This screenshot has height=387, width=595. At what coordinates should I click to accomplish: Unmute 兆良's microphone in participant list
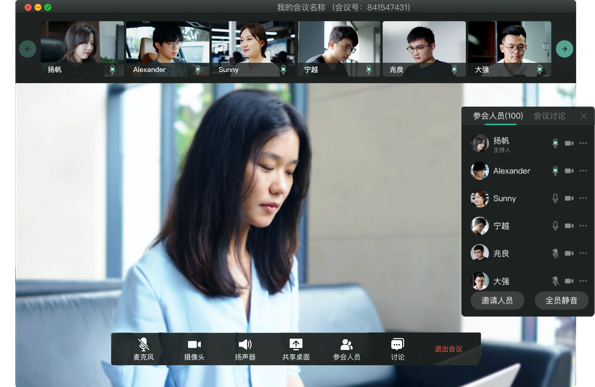tap(555, 253)
